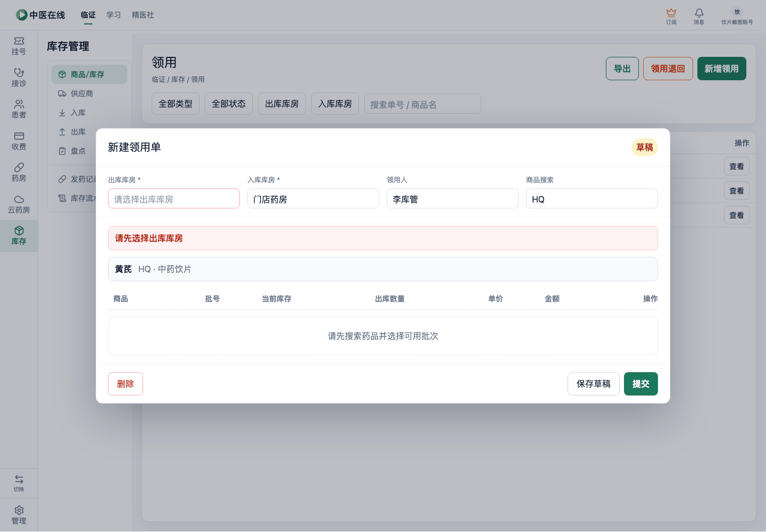
Task: Click the 批号 column header
Action: pos(212,299)
